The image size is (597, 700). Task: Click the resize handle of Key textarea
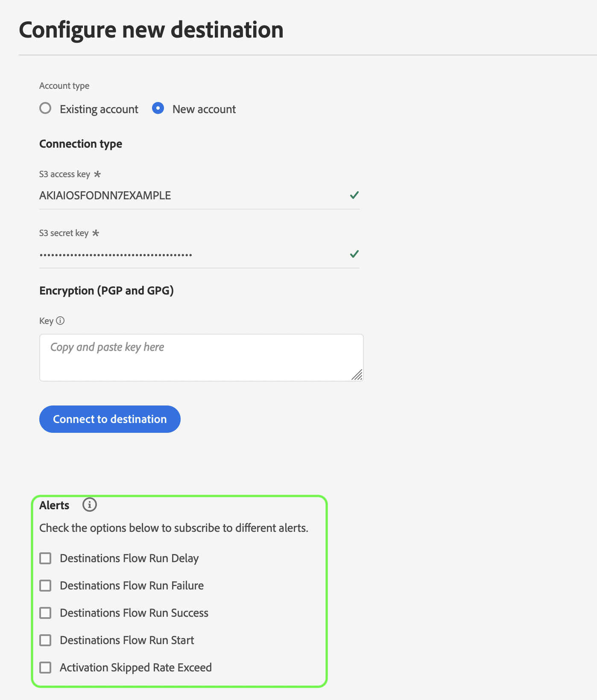[357, 375]
